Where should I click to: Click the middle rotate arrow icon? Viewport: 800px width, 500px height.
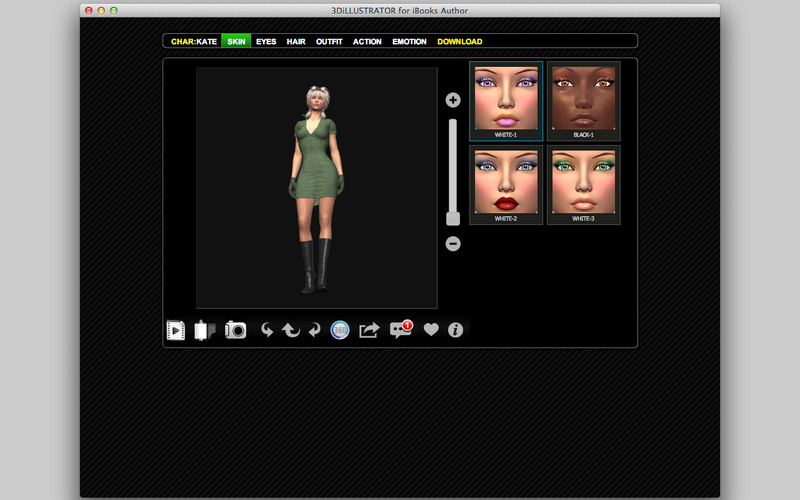(x=291, y=330)
